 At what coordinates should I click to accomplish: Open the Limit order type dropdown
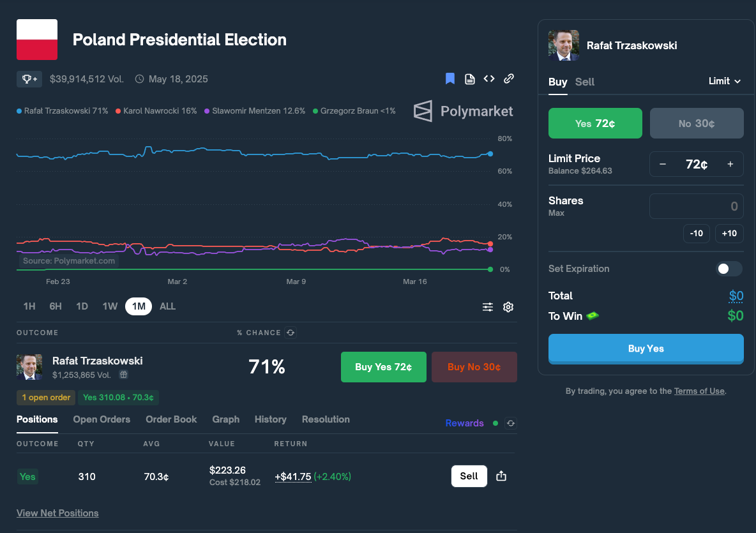point(724,81)
